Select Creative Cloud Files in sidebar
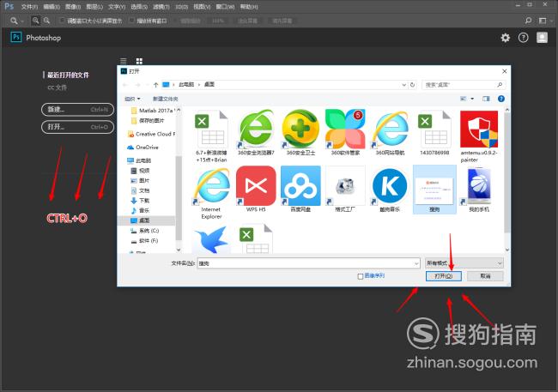558x392 pixels. 152,134
